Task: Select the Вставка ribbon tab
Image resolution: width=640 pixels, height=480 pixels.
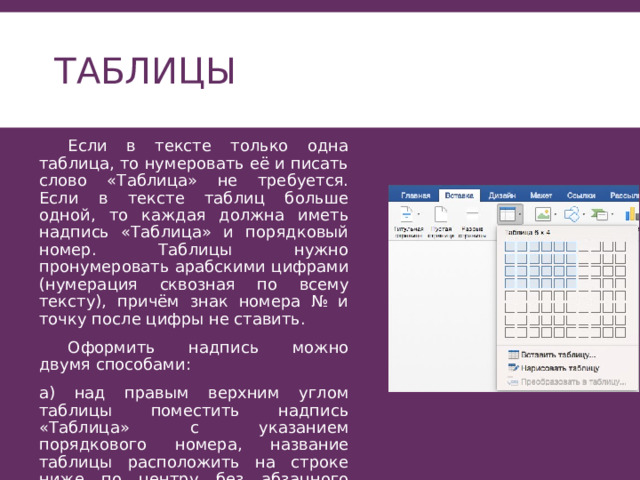Action: click(459, 196)
